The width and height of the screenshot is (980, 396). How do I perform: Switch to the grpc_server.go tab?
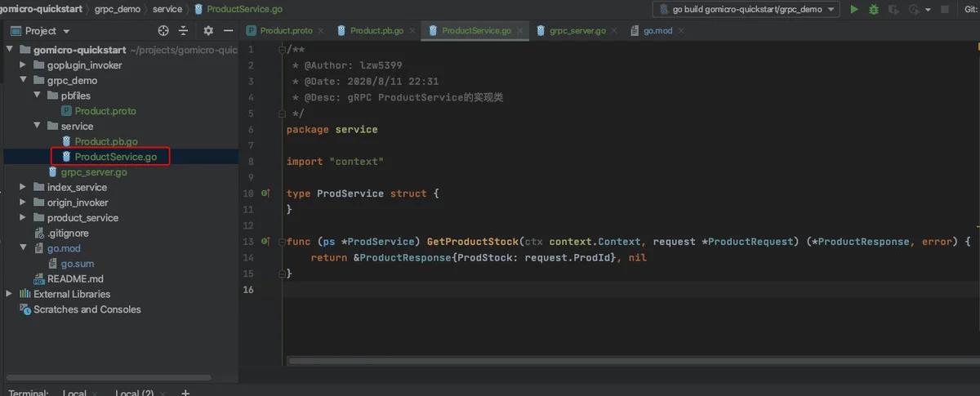(577, 30)
